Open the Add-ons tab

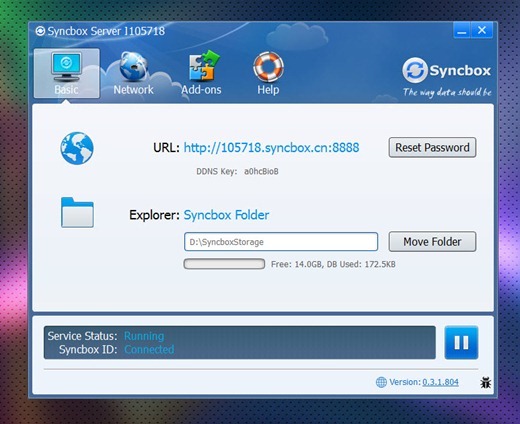coord(201,73)
